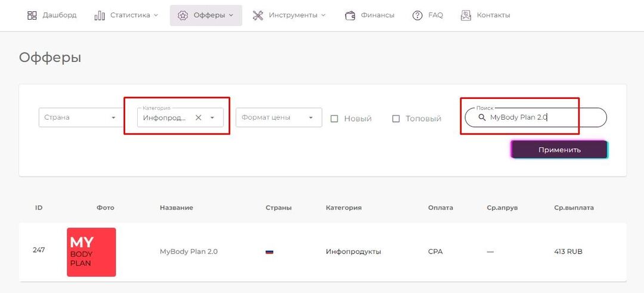Clear the Категория filter with X
The image size is (644, 293).
pos(199,118)
